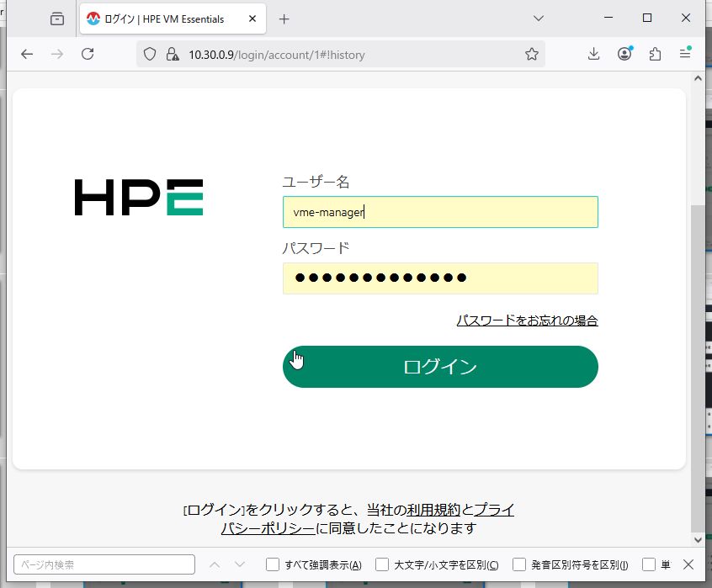The width and height of the screenshot is (712, 588).
Task: Open the Firefox account profile icon
Action: click(x=624, y=54)
